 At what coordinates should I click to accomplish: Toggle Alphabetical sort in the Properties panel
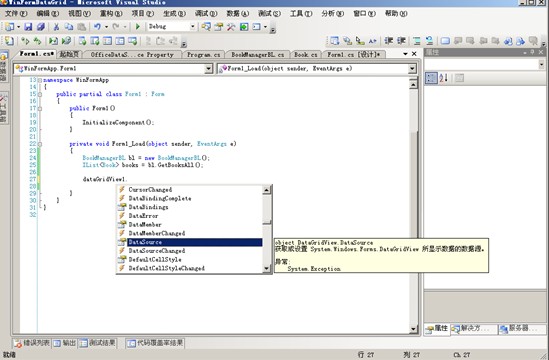point(444,78)
